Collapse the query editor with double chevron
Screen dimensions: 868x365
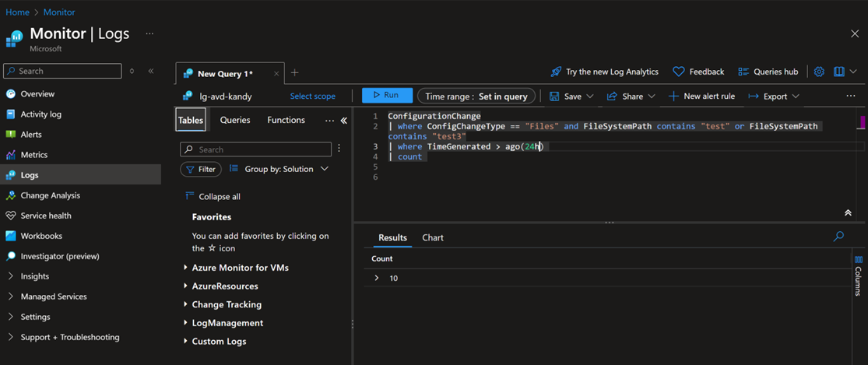[x=847, y=213]
